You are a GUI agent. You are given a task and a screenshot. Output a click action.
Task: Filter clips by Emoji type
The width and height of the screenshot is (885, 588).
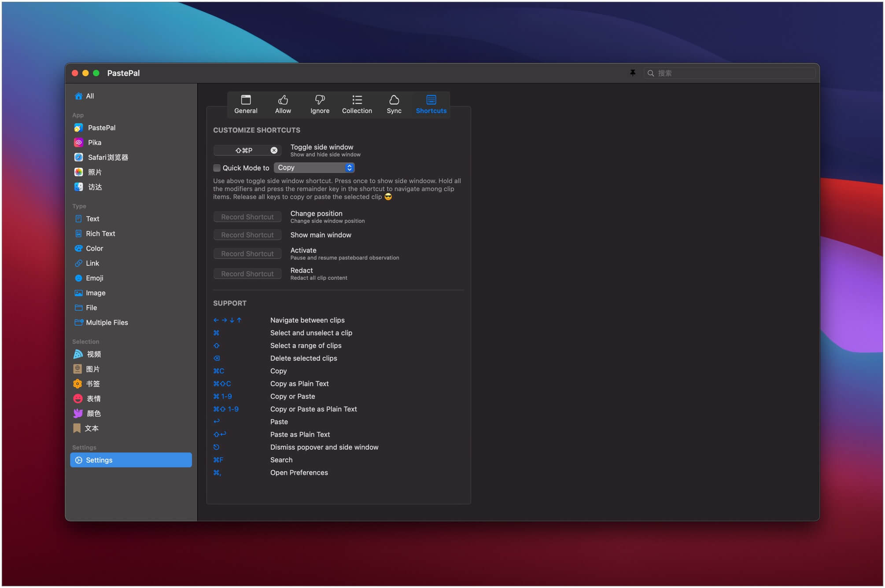pos(131,278)
